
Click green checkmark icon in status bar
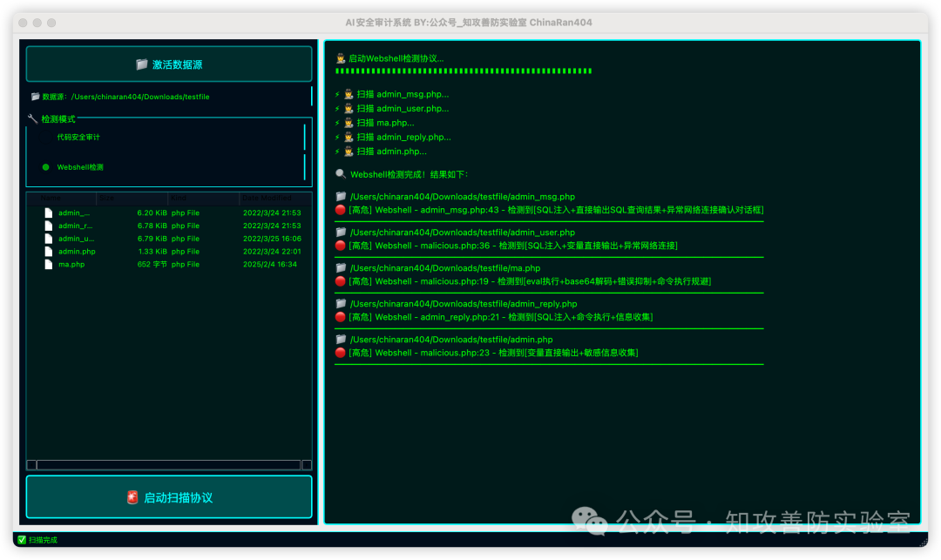[x=22, y=540]
